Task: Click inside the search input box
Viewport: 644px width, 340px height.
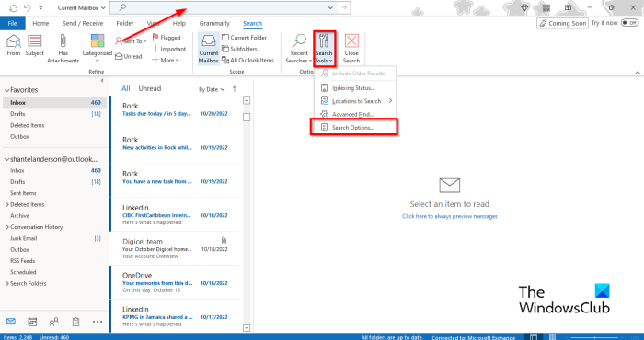Action: coord(224,7)
